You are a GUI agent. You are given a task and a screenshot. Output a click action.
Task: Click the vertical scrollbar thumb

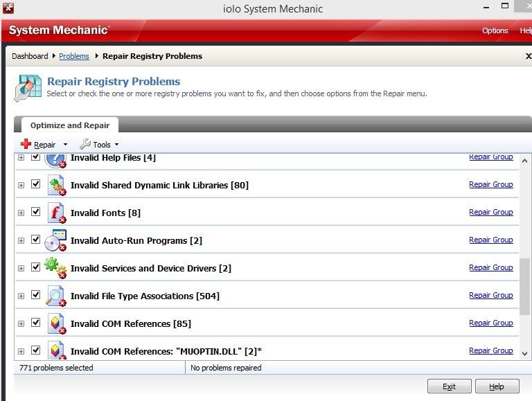click(x=524, y=286)
